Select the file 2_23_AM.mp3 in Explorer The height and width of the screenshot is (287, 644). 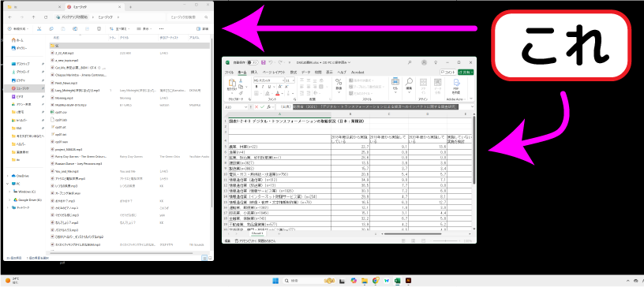pyautogui.click(x=64, y=53)
